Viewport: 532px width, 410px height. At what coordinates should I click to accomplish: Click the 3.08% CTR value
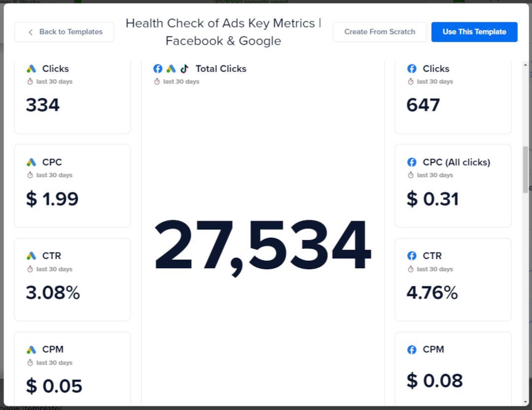point(53,293)
